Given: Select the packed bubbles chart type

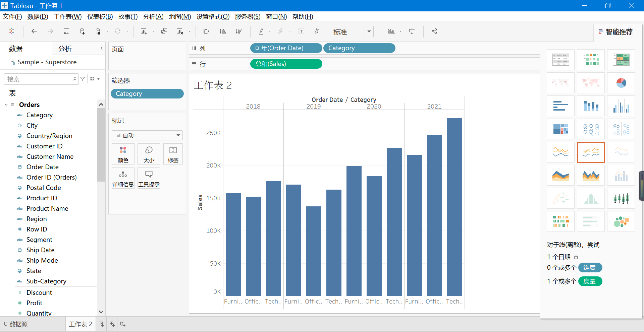Looking at the screenshot, I should tap(621, 221).
